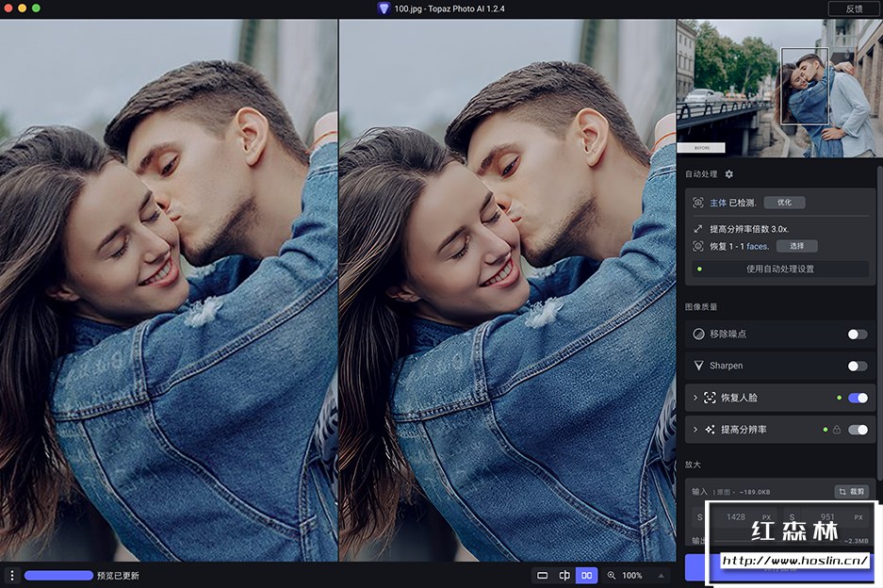Disable the 恢复人脸 toggle
The height and width of the screenshot is (588, 883).
click(x=858, y=398)
